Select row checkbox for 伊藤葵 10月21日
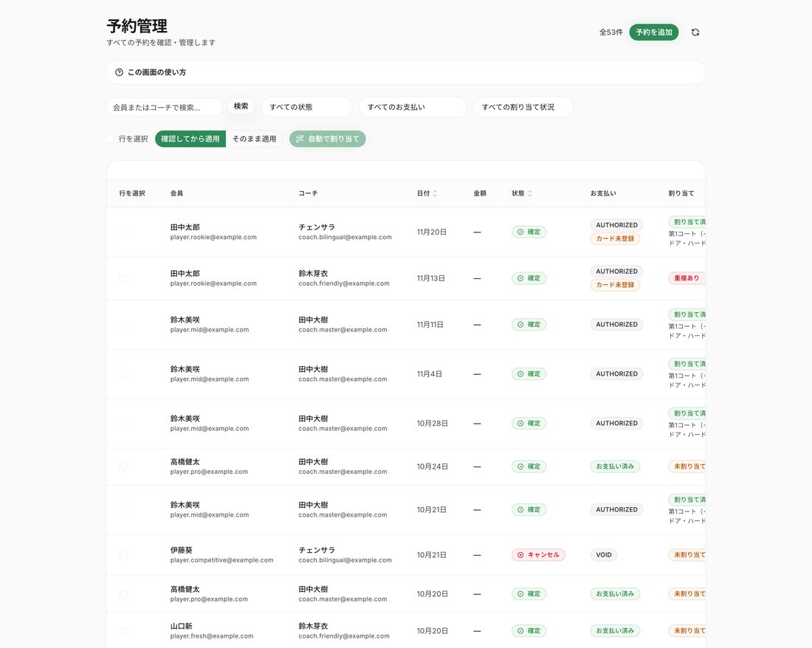The height and width of the screenshot is (648, 812). pos(123,555)
